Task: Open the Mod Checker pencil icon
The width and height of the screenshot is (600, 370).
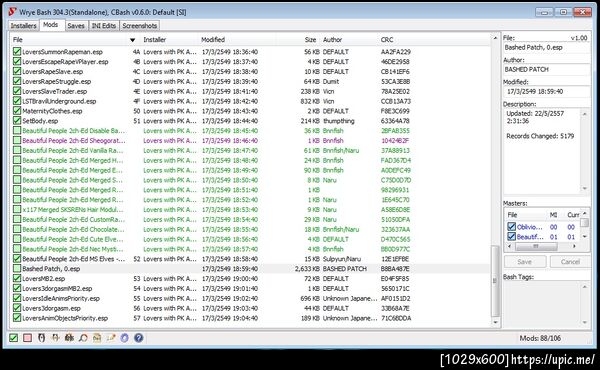Action: [111, 338]
